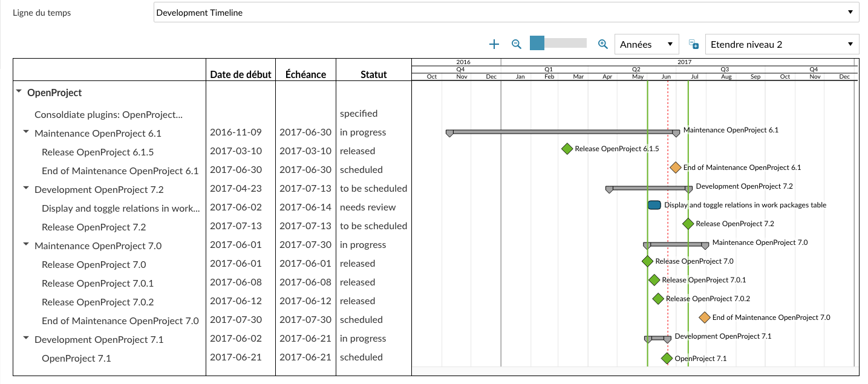Collapse the Maintenance OpenProject 6.1 group
The height and width of the screenshot is (384, 868).
(25, 131)
